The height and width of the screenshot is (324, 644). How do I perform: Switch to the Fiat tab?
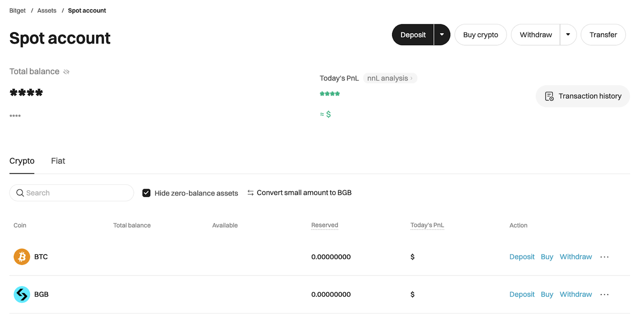pyautogui.click(x=58, y=161)
